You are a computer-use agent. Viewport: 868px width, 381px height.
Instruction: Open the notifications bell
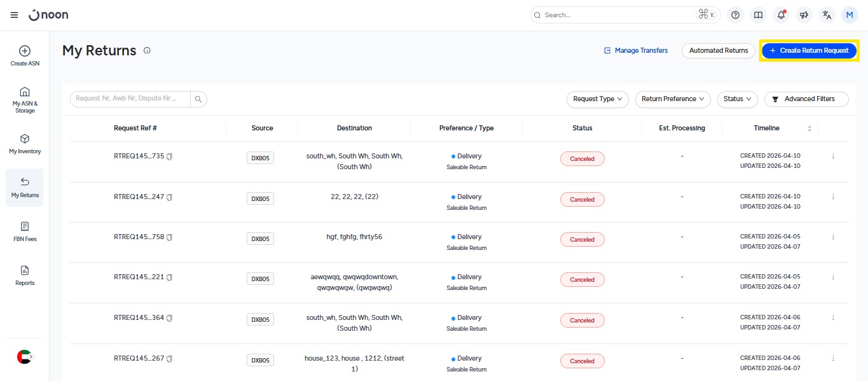(781, 15)
